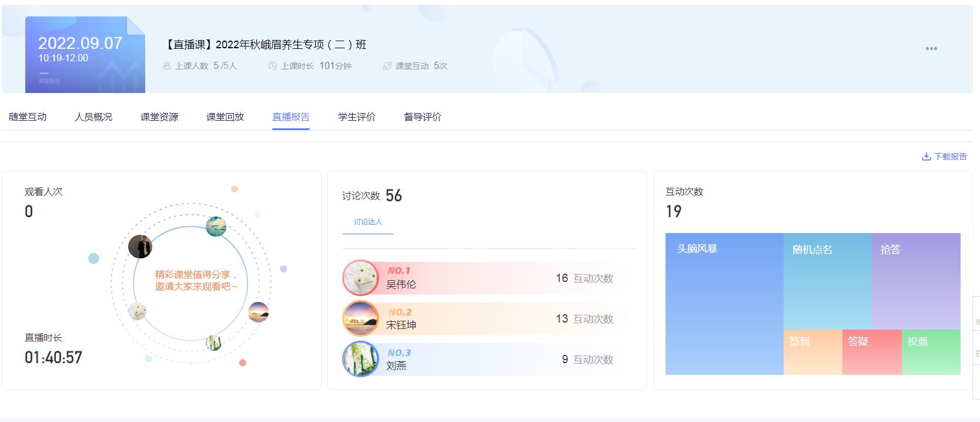Select the 讨论达人 sub-tab
The image size is (980, 422).
[x=368, y=222]
